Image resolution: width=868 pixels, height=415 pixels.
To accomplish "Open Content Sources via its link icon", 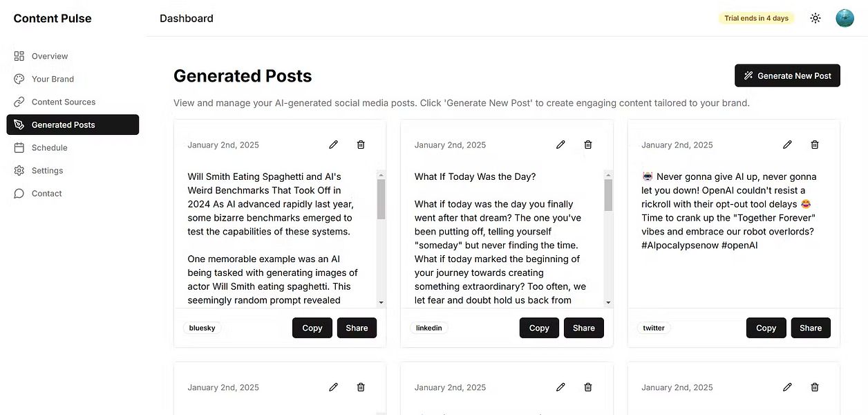I will click(x=19, y=102).
